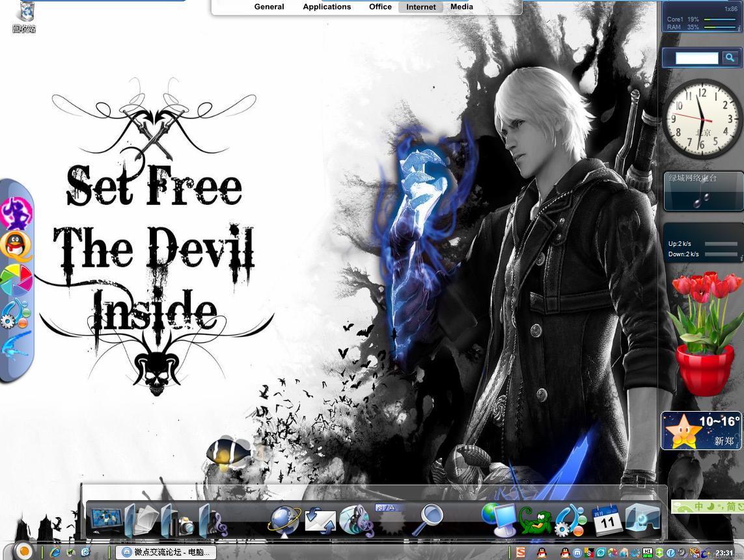Open the calendar icon showing 11

606,520
